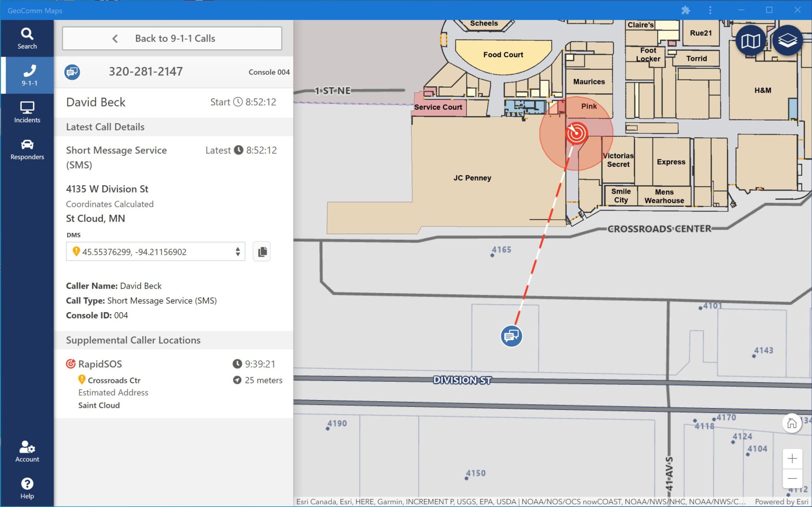The width and height of the screenshot is (812, 507).
Task: Open Account settings in sidebar
Action: [x=27, y=451]
